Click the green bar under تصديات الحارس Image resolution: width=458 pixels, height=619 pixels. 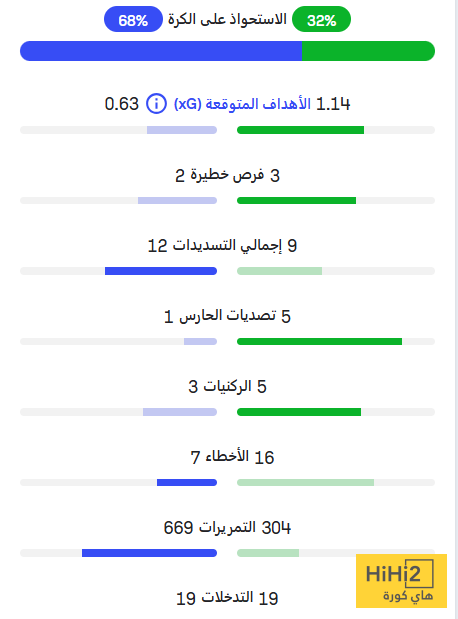point(319,341)
